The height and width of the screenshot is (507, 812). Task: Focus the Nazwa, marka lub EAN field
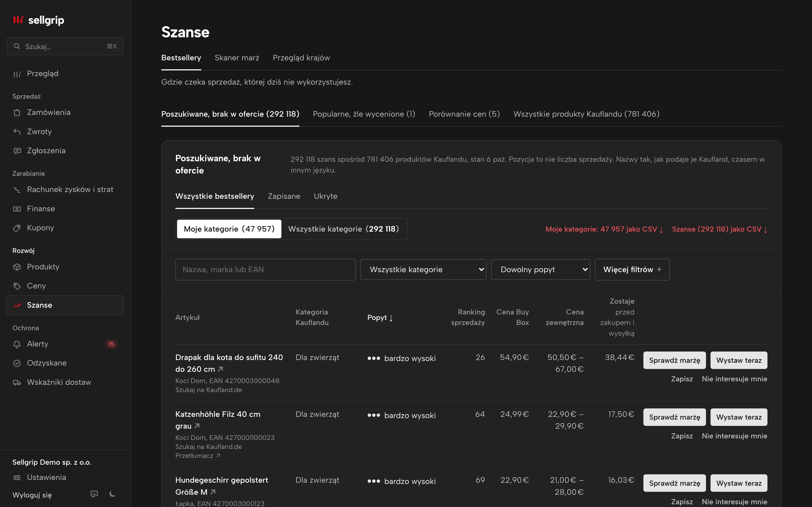265,270
